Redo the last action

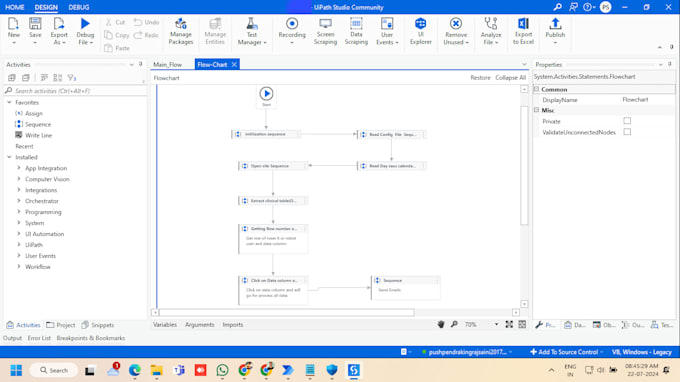(x=146, y=35)
